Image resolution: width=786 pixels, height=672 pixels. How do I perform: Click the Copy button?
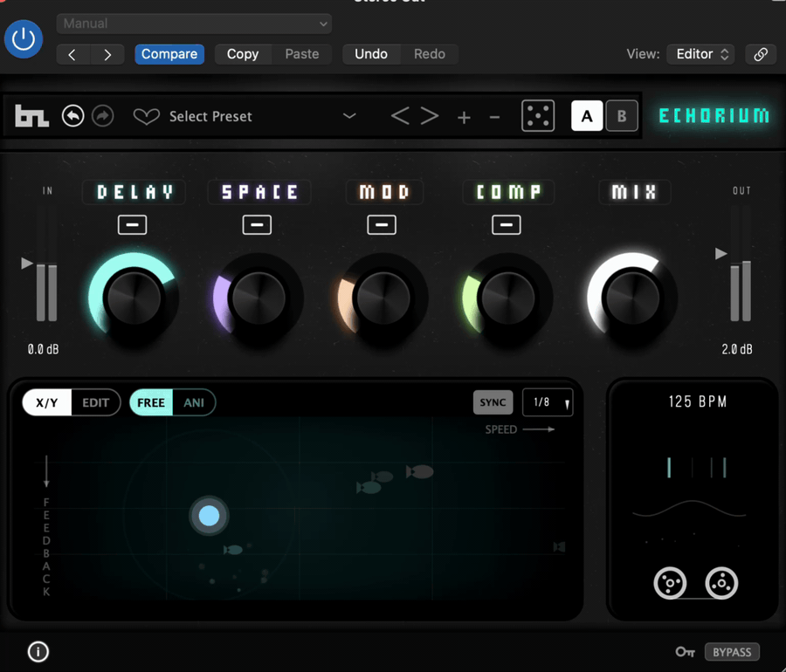[243, 54]
